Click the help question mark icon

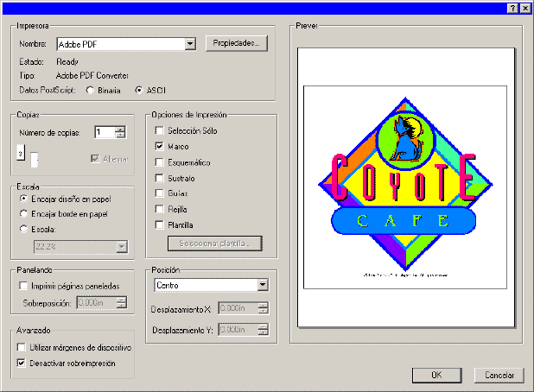[513, 8]
